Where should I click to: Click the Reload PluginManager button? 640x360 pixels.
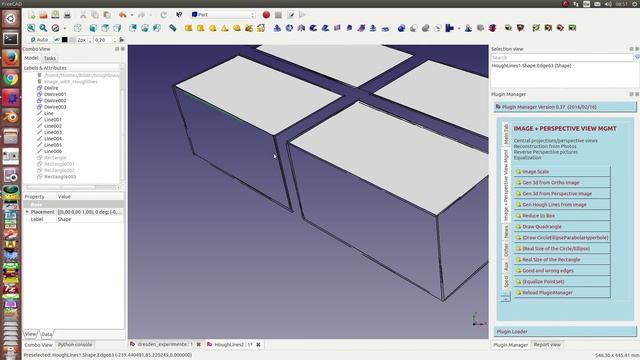coord(562,293)
